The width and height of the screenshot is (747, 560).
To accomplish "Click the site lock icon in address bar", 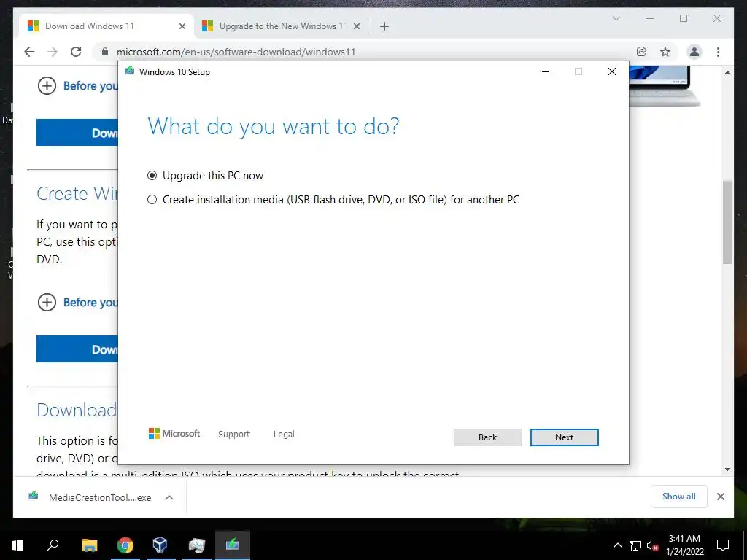I will click(105, 52).
